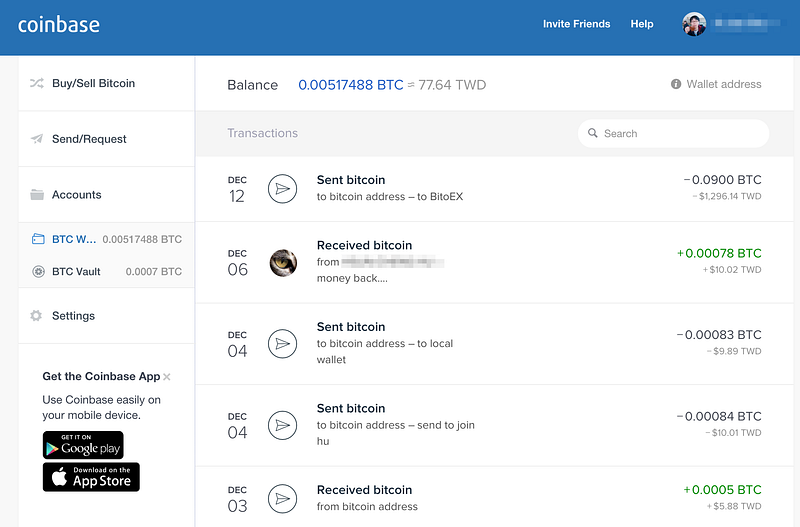Click the sender avatar on Dec 06 transaction
This screenshot has width=800, height=527.
283,263
